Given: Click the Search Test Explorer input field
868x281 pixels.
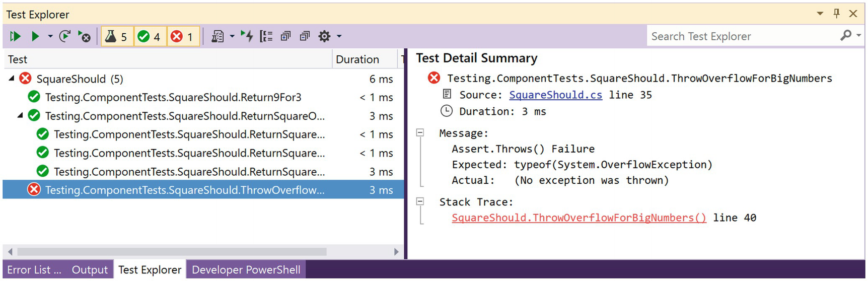Looking at the screenshot, I should click(743, 36).
